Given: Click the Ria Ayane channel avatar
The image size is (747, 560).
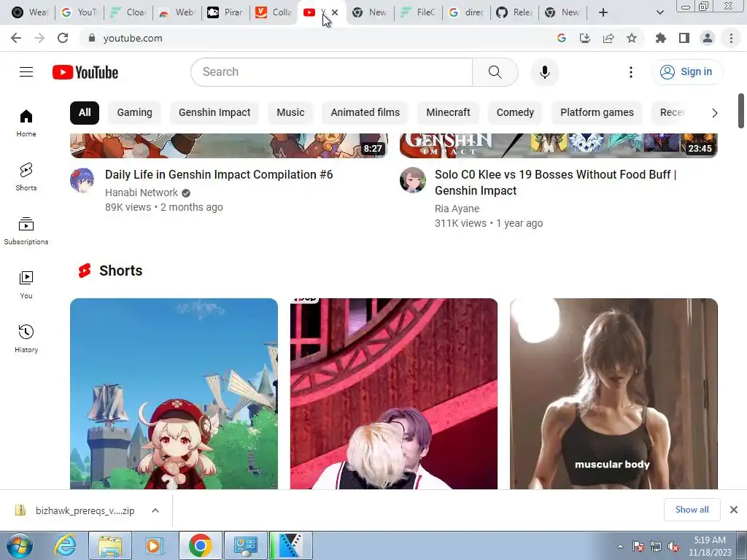Looking at the screenshot, I should tap(413, 181).
